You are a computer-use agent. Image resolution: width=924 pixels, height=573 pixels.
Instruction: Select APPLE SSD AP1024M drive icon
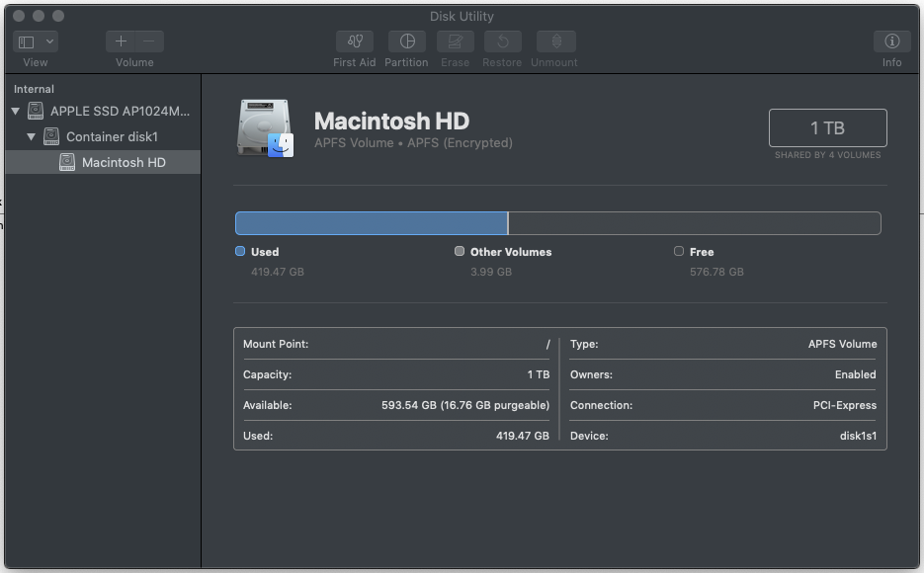(x=36, y=111)
